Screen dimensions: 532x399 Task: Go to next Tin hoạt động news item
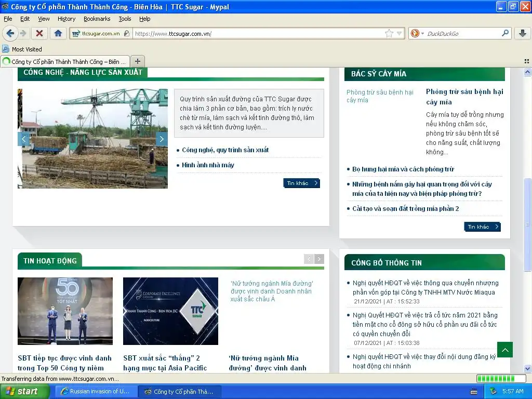coord(319,259)
